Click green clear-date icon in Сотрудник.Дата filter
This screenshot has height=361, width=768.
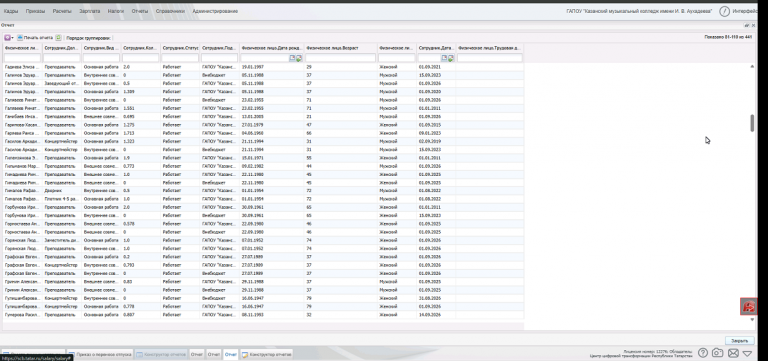coord(451,58)
